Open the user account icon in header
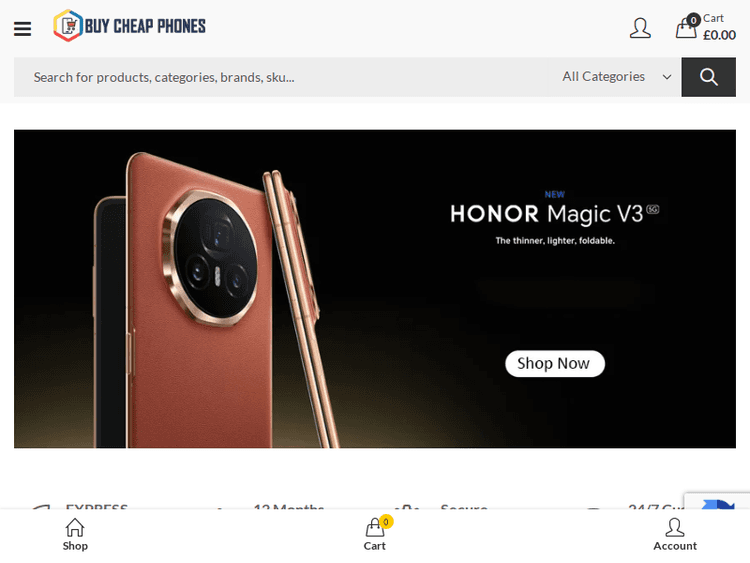This screenshot has height=563, width=750. tap(640, 28)
